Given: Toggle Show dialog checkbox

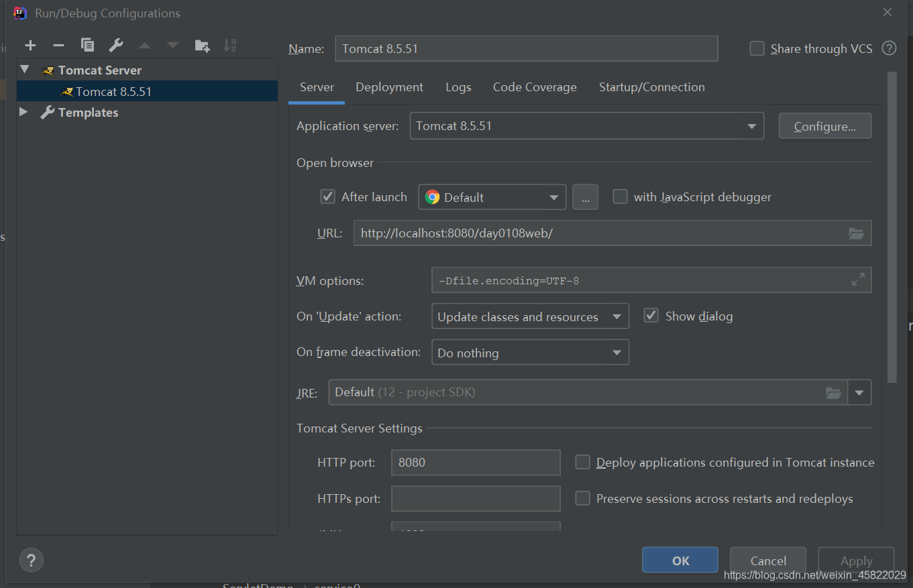Looking at the screenshot, I should point(651,316).
